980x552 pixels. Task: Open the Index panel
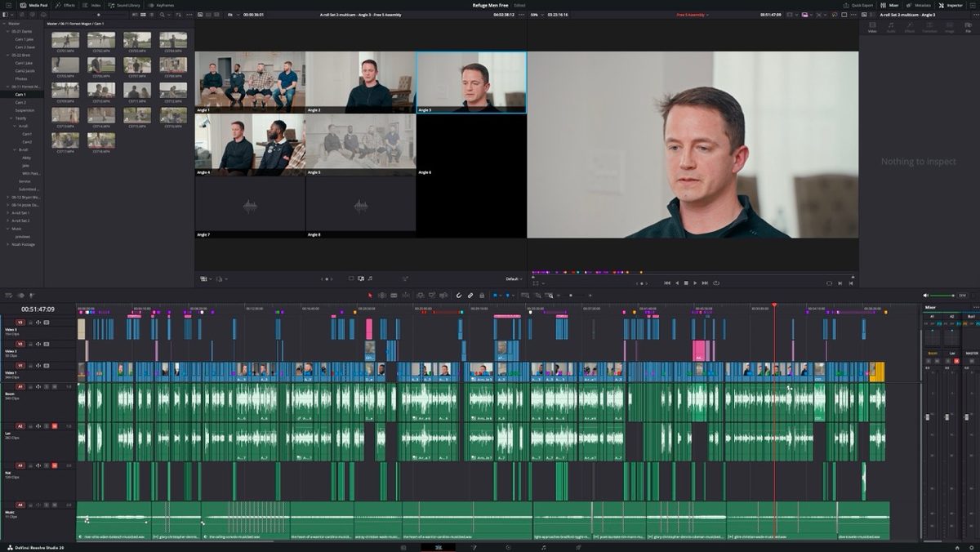(93, 5)
